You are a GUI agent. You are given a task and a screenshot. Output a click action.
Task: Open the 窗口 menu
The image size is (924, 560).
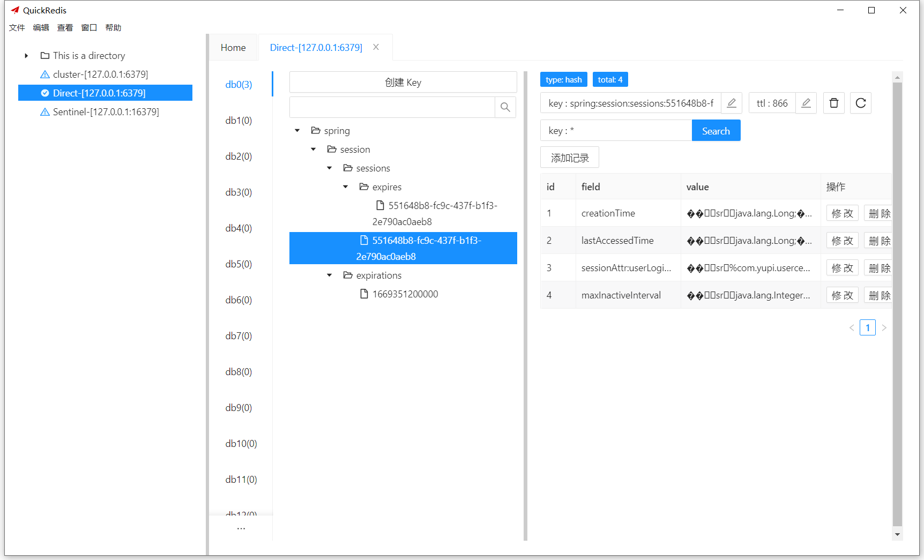point(89,28)
